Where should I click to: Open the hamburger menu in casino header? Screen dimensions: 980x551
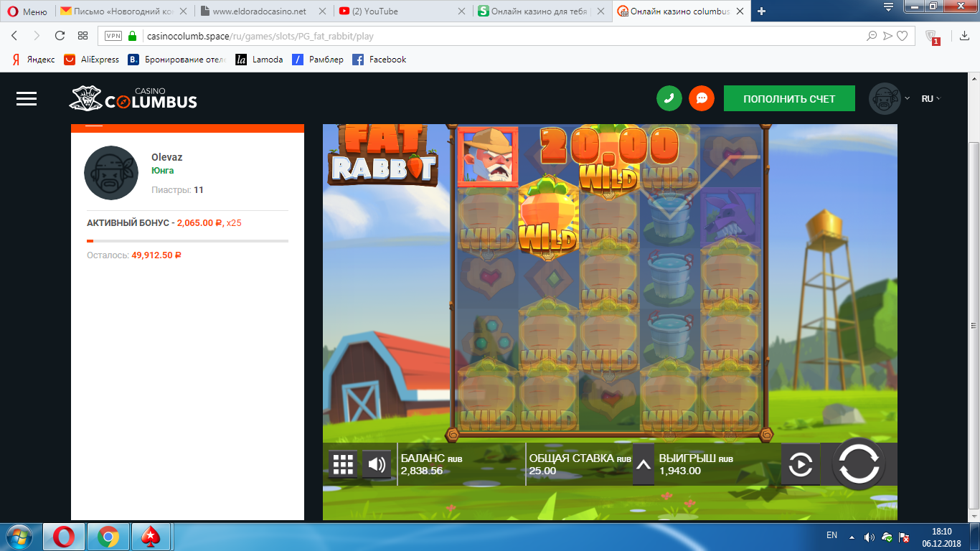click(27, 99)
